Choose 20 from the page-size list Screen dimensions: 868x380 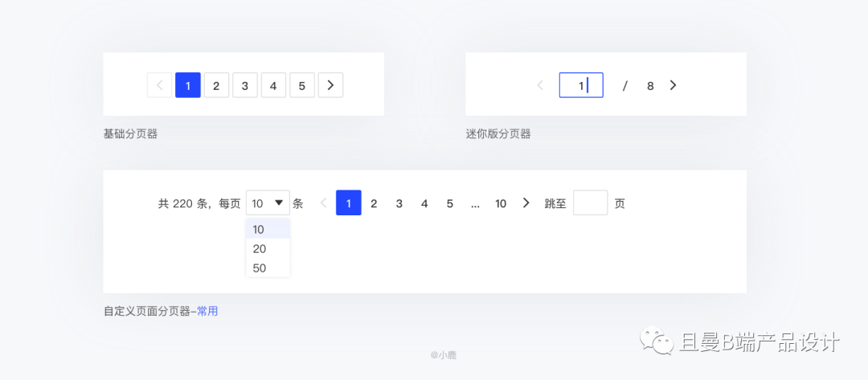(x=268, y=249)
